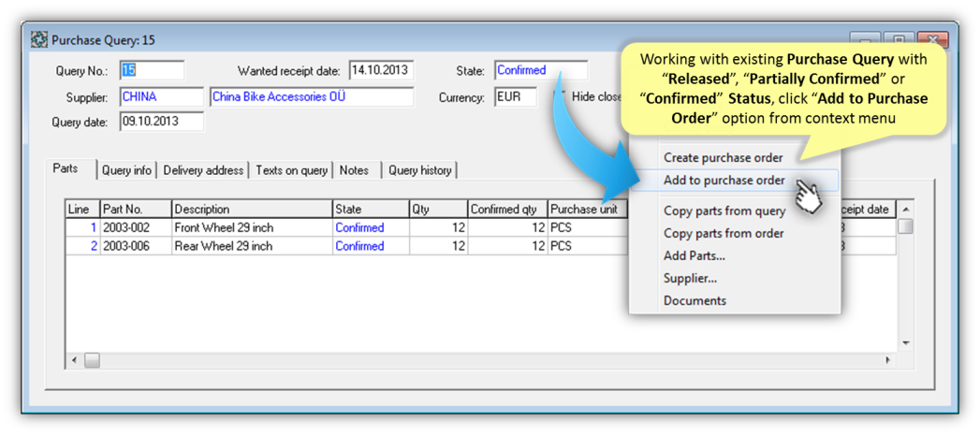Open the Delivery address tab

203,170
